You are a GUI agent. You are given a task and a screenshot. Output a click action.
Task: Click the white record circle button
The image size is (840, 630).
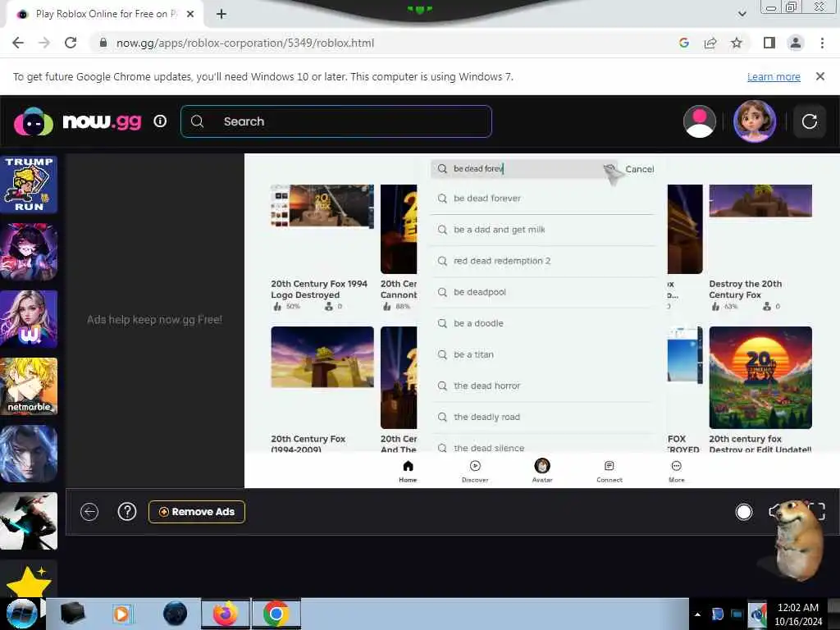(743, 512)
